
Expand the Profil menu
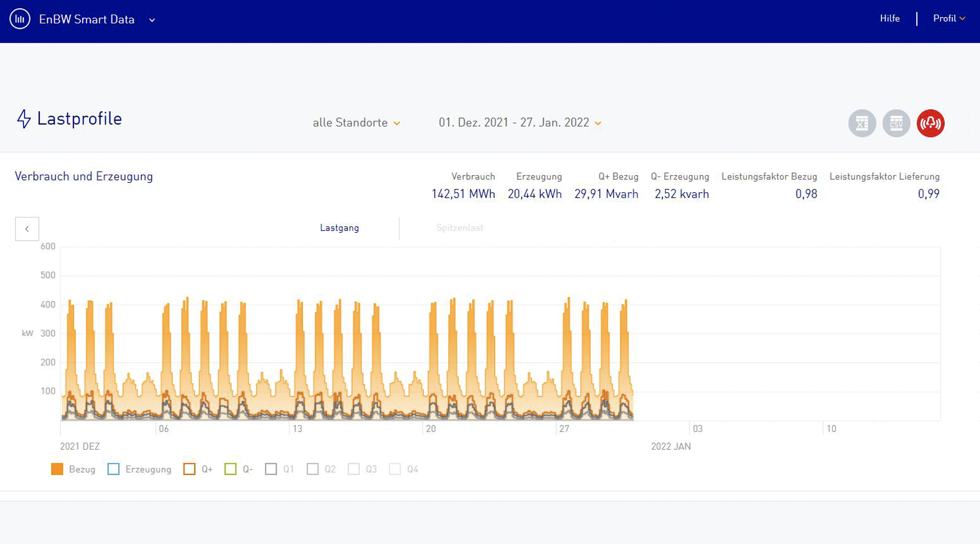(x=949, y=19)
